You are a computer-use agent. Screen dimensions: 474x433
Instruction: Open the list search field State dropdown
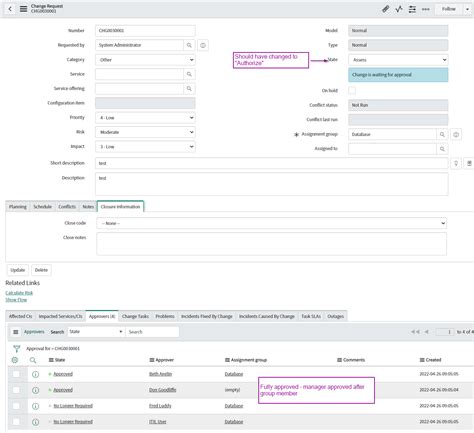tap(96, 332)
